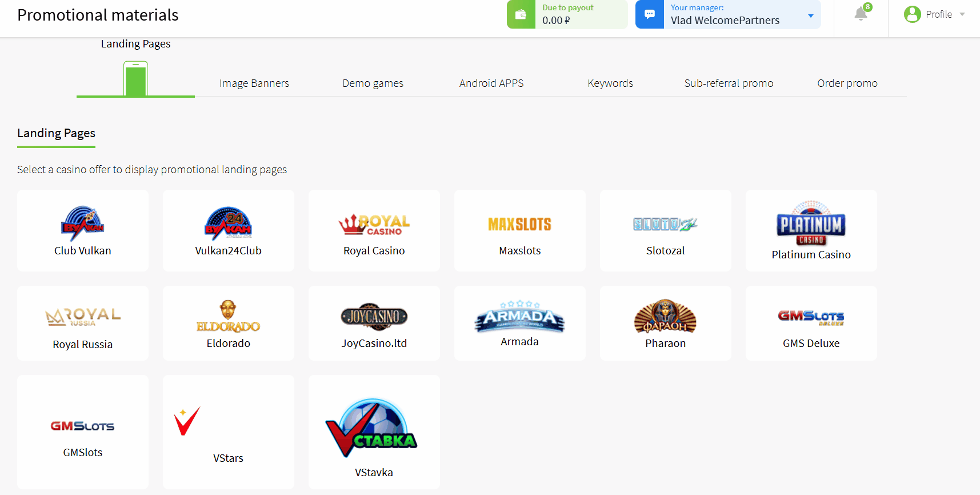Click the Royal Russia logo
The image size is (980, 495).
83,317
